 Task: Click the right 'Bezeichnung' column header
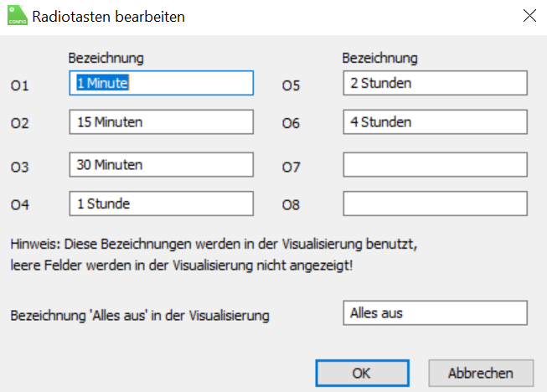[x=380, y=59]
